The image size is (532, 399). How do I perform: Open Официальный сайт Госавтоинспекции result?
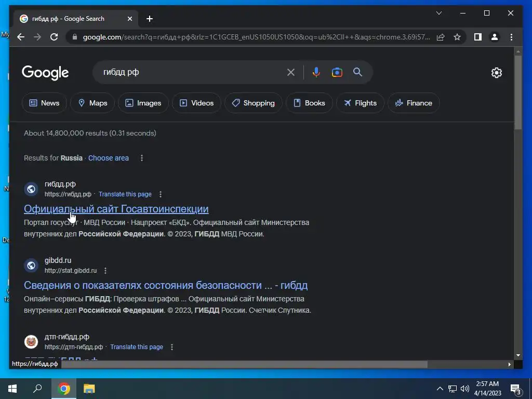coord(116,209)
